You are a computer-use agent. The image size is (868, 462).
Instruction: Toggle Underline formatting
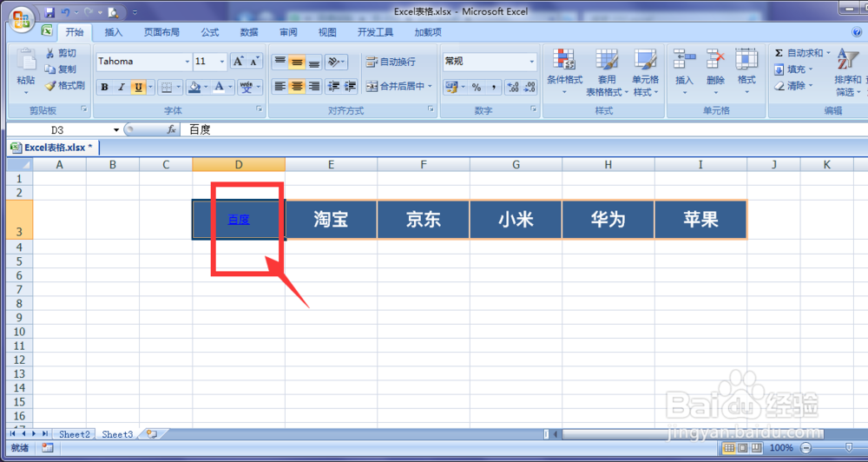[138, 87]
